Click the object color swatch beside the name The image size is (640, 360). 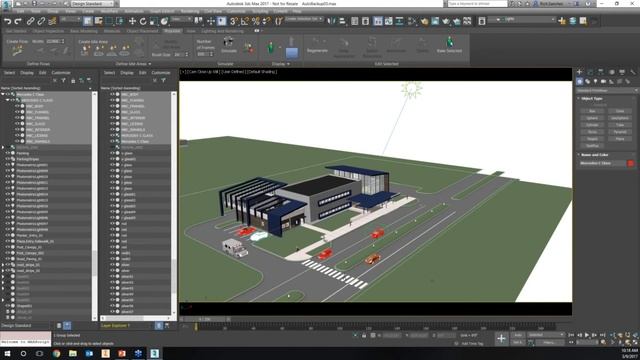(631, 163)
